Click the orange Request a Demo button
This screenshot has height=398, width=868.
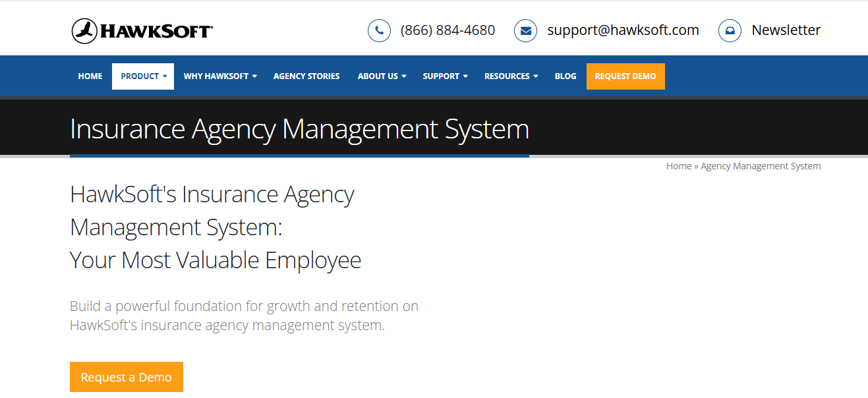click(x=127, y=377)
